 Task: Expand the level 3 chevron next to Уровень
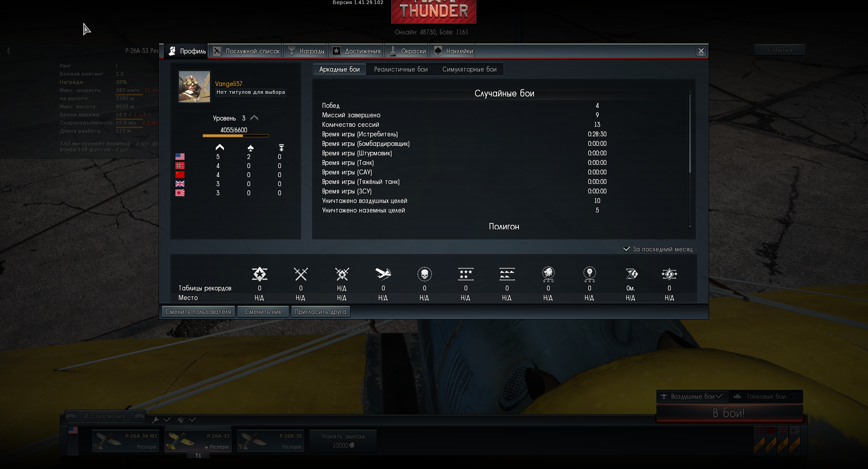click(x=254, y=118)
